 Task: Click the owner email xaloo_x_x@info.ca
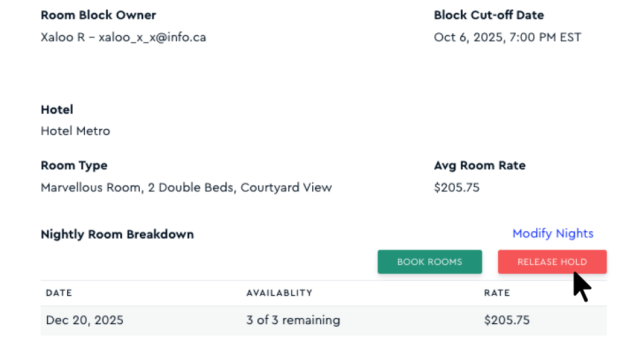(x=152, y=37)
